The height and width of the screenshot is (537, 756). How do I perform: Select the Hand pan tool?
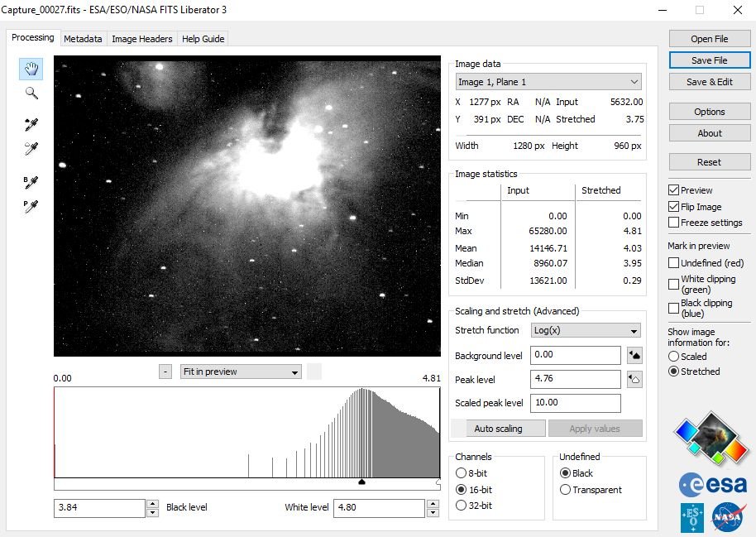pyautogui.click(x=31, y=69)
